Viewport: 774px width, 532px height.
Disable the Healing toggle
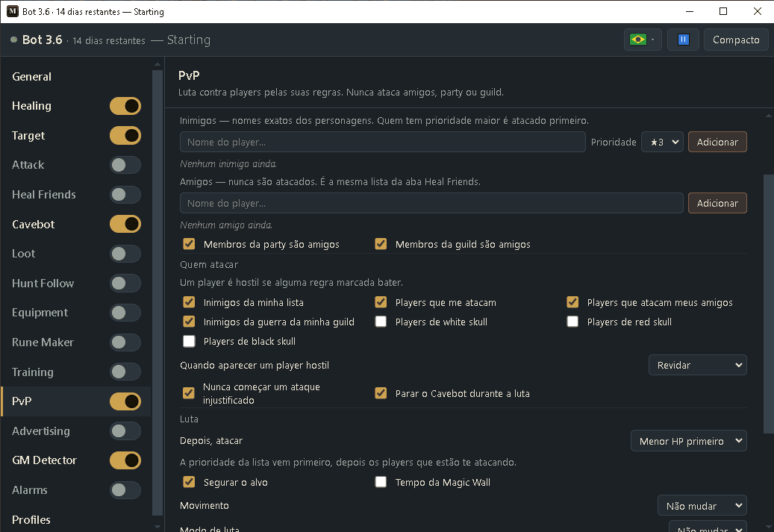[125, 106]
